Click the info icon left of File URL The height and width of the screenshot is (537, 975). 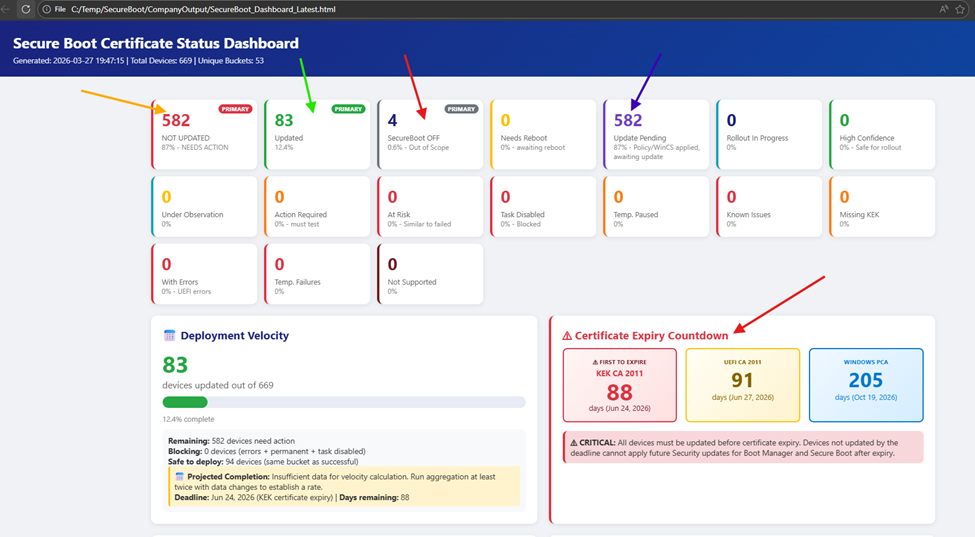point(47,9)
